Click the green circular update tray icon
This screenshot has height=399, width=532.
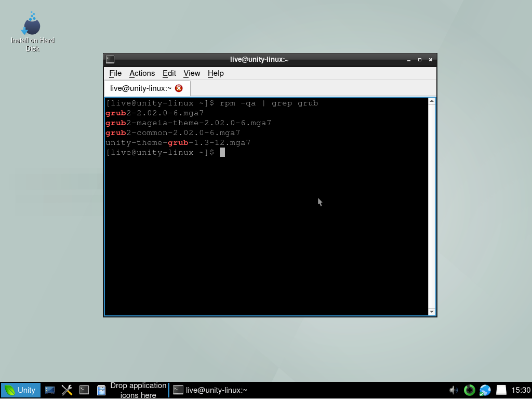pyautogui.click(x=470, y=390)
